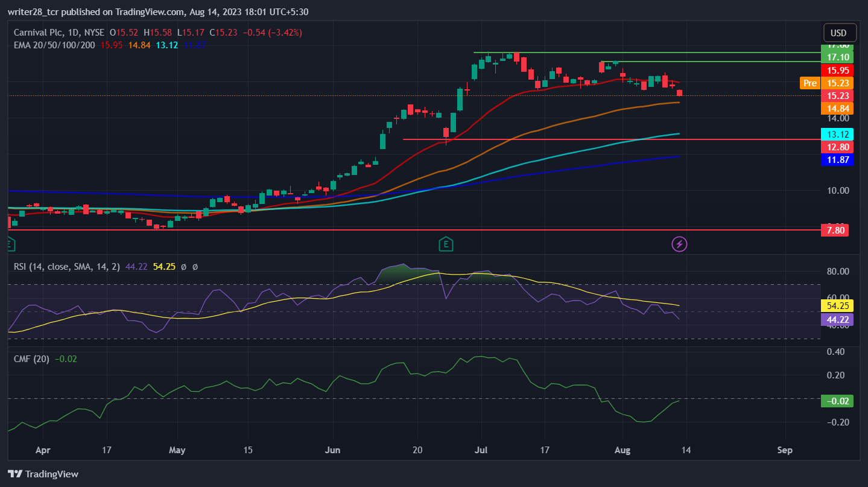Click the blue 11.87 price axis label
868x487 pixels.
[x=838, y=159]
